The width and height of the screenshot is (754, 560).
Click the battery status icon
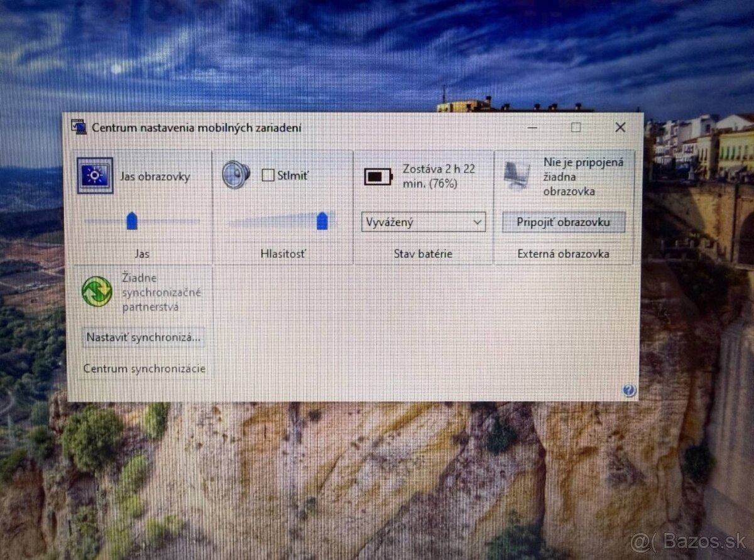378,176
